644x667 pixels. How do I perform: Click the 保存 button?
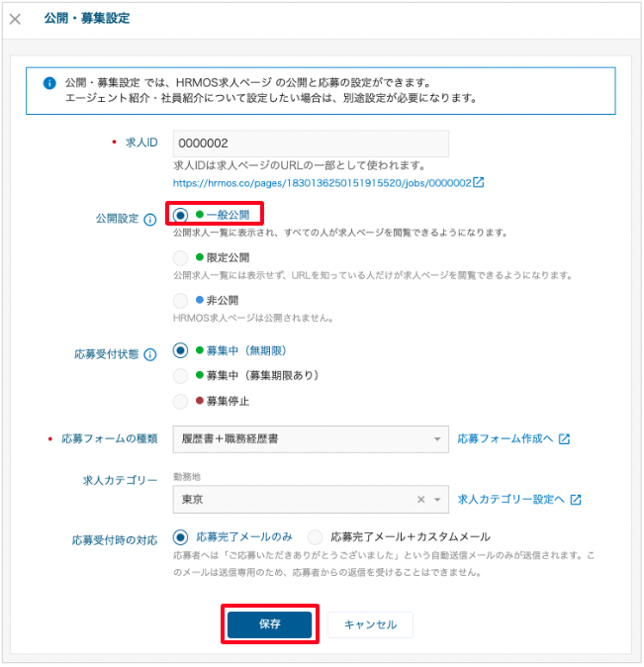tap(270, 624)
